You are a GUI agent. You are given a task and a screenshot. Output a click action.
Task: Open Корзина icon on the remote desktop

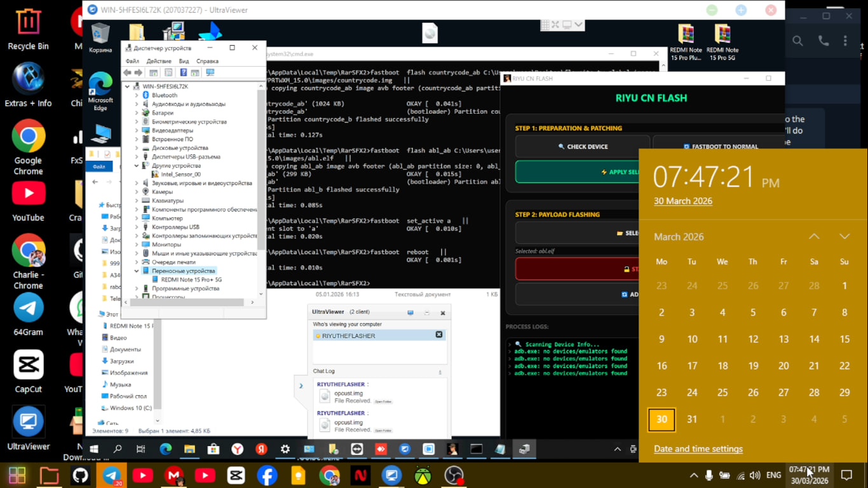coord(100,37)
